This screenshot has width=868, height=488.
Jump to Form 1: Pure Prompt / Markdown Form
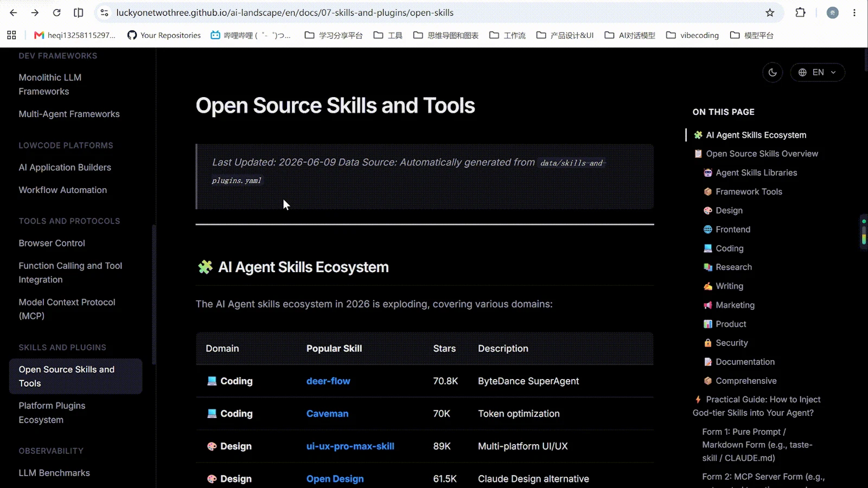(x=757, y=445)
